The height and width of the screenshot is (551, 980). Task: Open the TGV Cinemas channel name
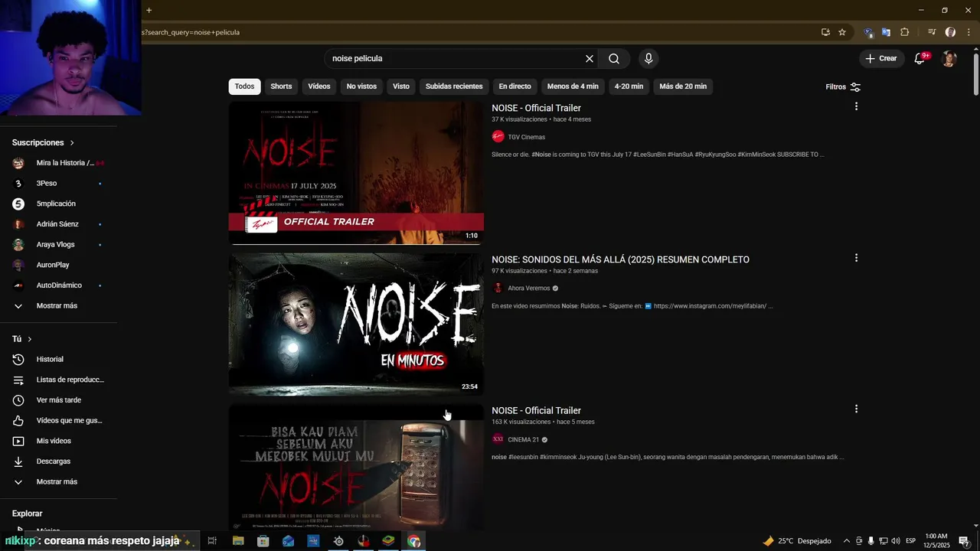point(526,137)
